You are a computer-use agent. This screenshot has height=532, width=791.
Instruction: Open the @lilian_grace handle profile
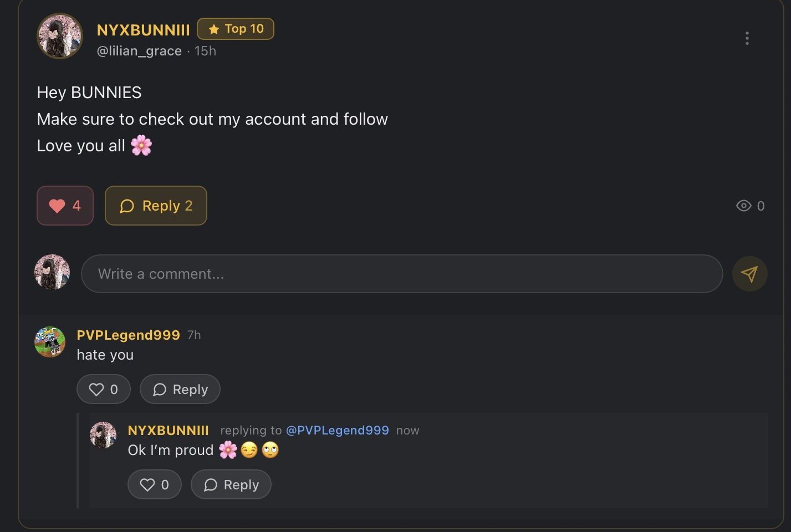tap(139, 51)
